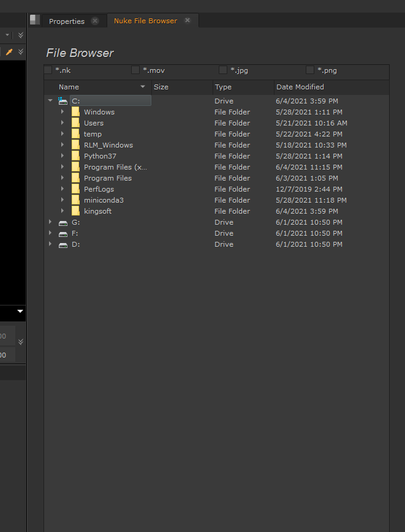405x532 pixels.
Task: Click the Size column header
Action: point(161,87)
